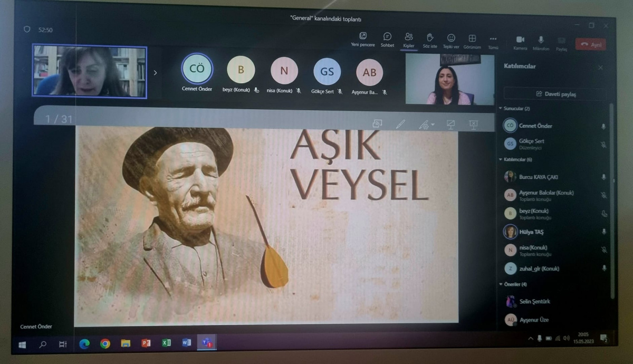
Task: Leave meeting with Ayrıl button
Action: (x=591, y=45)
